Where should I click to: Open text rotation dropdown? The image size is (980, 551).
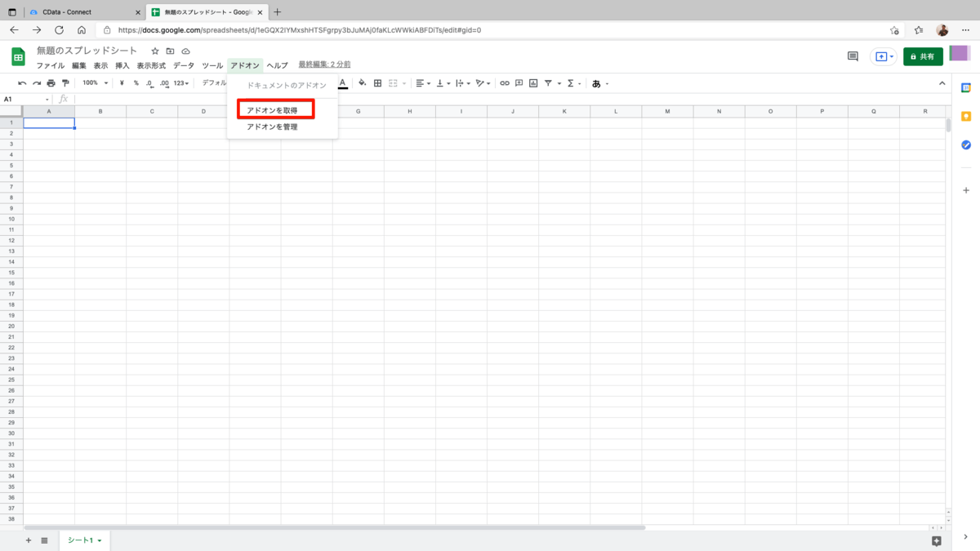coord(483,83)
